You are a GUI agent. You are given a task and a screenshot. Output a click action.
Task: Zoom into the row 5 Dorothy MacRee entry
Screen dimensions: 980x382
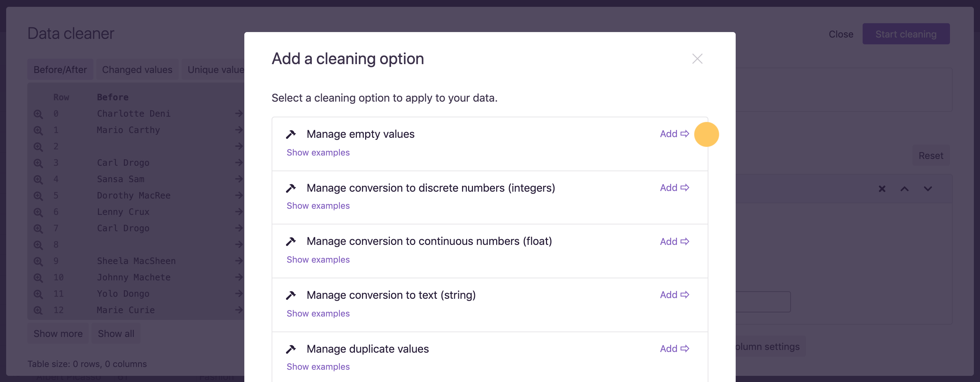click(38, 196)
